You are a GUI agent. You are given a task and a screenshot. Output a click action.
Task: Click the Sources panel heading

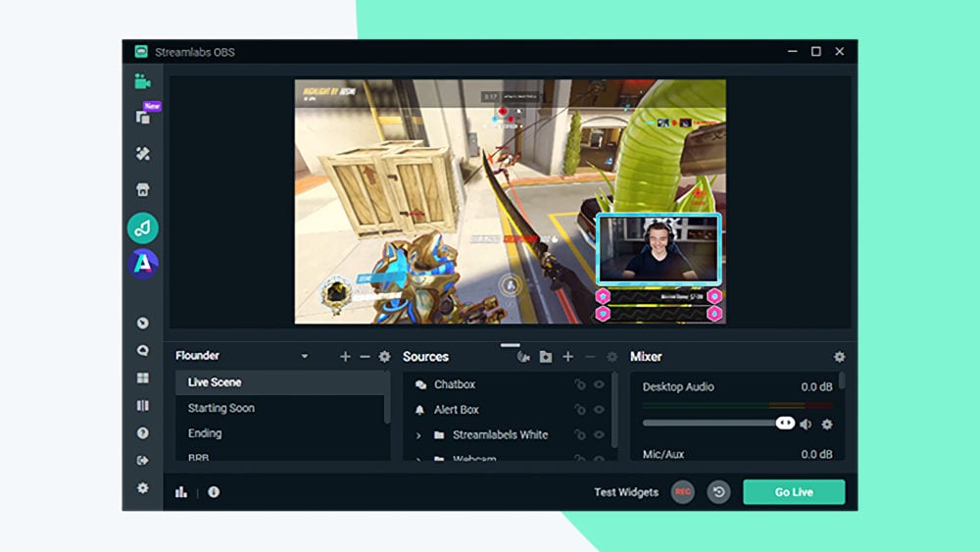pos(425,356)
